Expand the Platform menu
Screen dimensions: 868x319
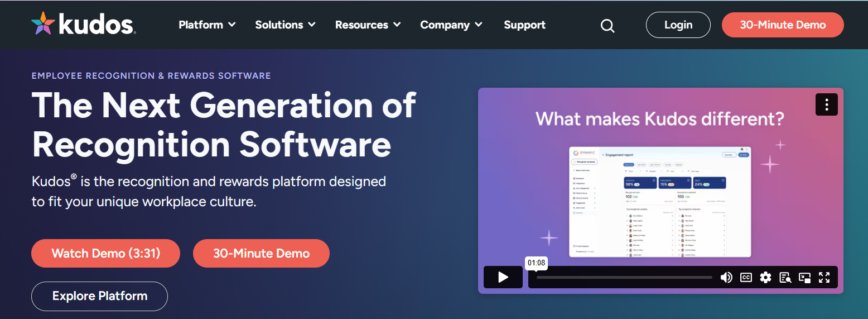(x=207, y=25)
